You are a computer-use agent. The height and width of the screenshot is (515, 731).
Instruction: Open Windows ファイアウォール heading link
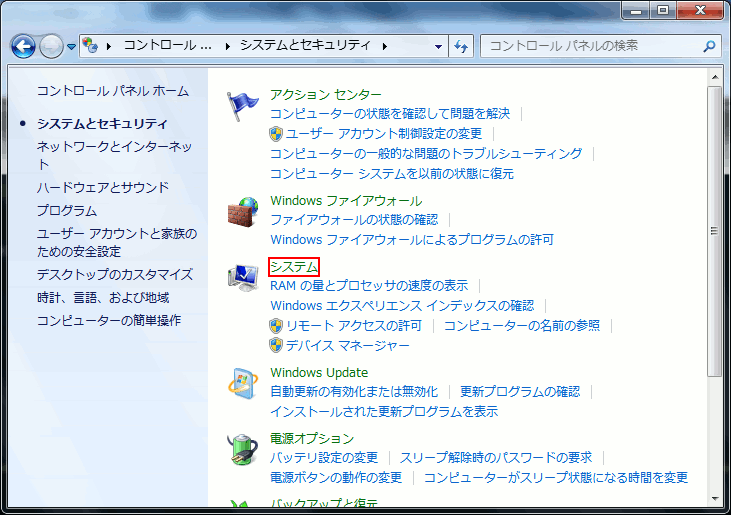[x=346, y=200]
